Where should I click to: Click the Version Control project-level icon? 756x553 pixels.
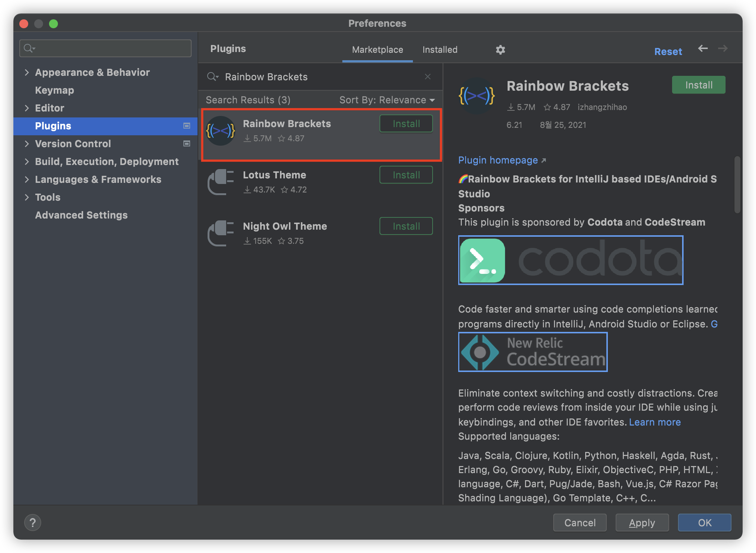pos(187,143)
